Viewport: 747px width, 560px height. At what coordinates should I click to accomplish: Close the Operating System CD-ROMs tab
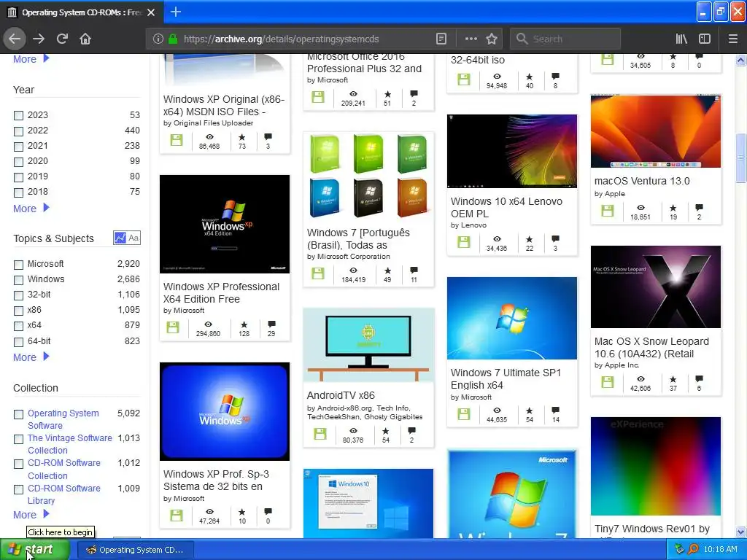[x=151, y=12]
